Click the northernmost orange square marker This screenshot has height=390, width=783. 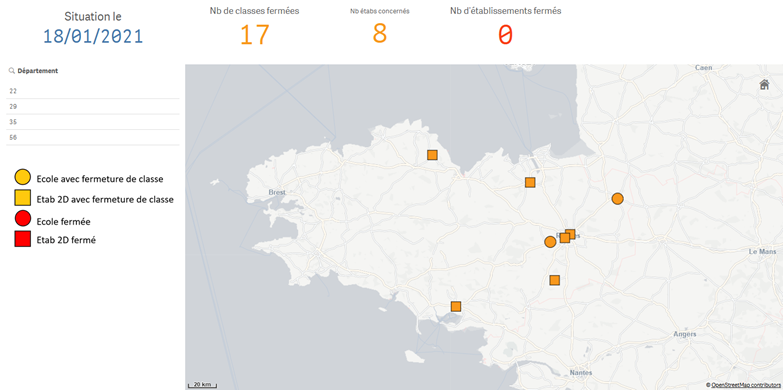[432, 155]
